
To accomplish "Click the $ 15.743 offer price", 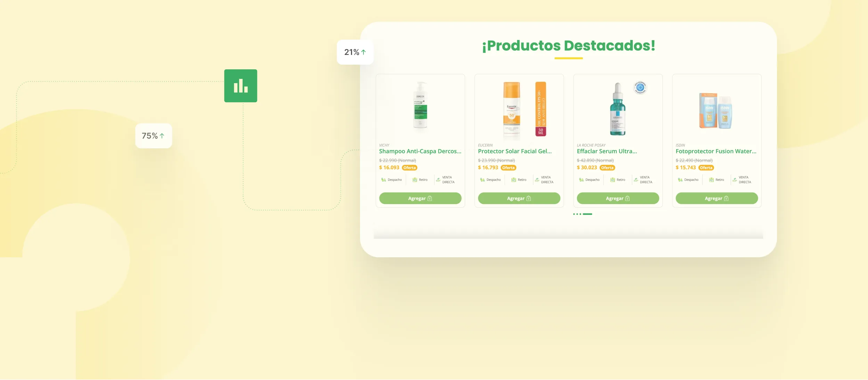I will (x=686, y=168).
